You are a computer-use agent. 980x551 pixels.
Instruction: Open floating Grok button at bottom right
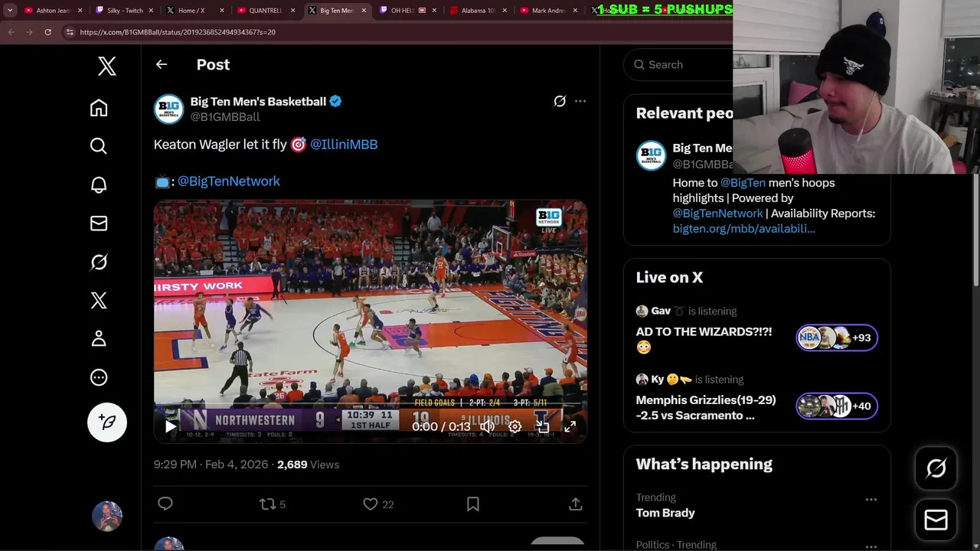click(x=936, y=468)
